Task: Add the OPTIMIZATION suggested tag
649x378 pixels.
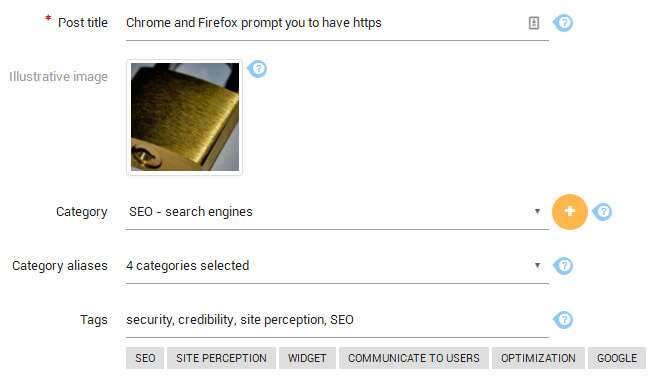Action: coord(538,358)
